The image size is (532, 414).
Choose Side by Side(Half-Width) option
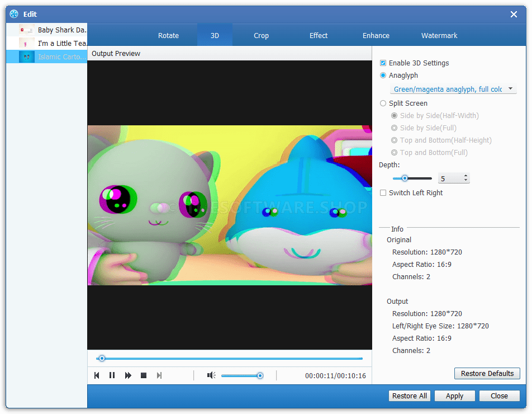click(x=395, y=115)
